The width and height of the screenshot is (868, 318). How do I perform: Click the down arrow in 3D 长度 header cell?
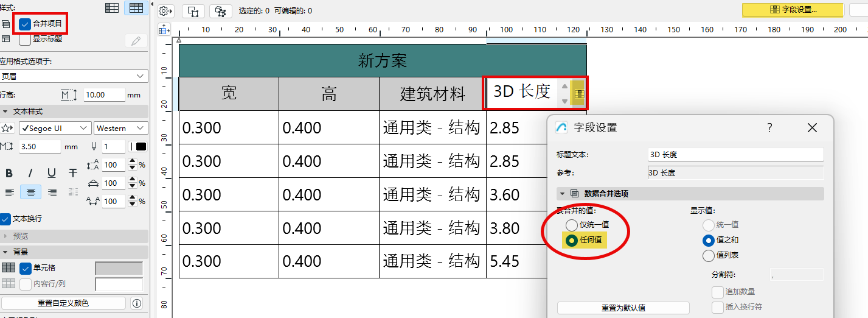tap(564, 101)
